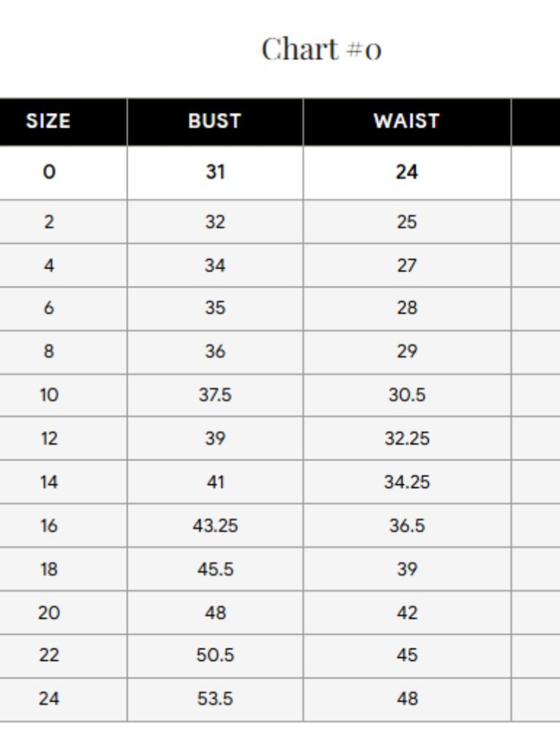
Task: Click waist value 24
Action: coord(407,171)
